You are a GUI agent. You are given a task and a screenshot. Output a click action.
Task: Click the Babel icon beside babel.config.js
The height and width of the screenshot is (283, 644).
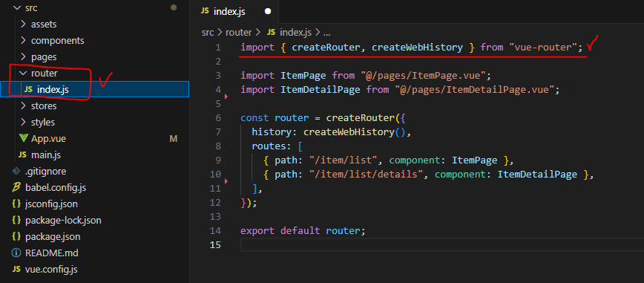(16, 188)
